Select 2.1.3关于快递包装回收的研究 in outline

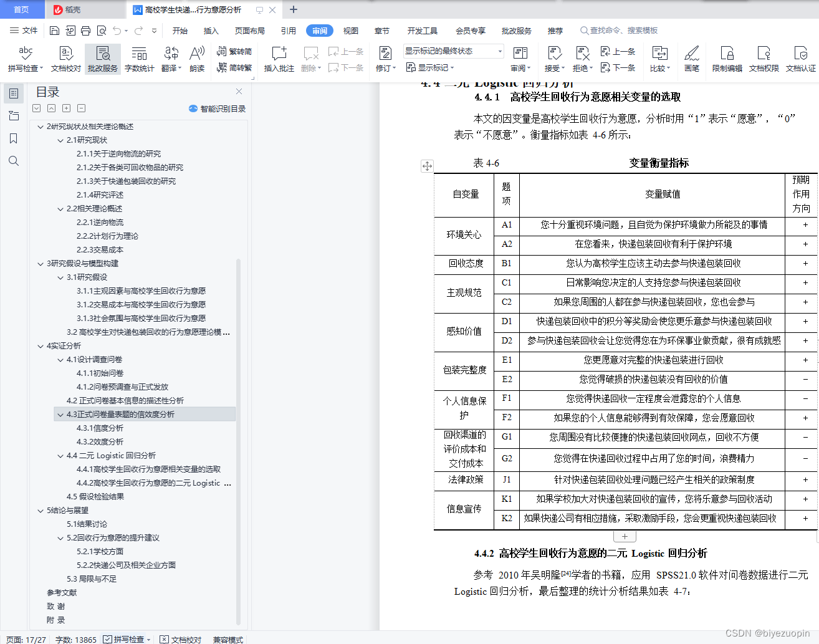click(x=126, y=181)
